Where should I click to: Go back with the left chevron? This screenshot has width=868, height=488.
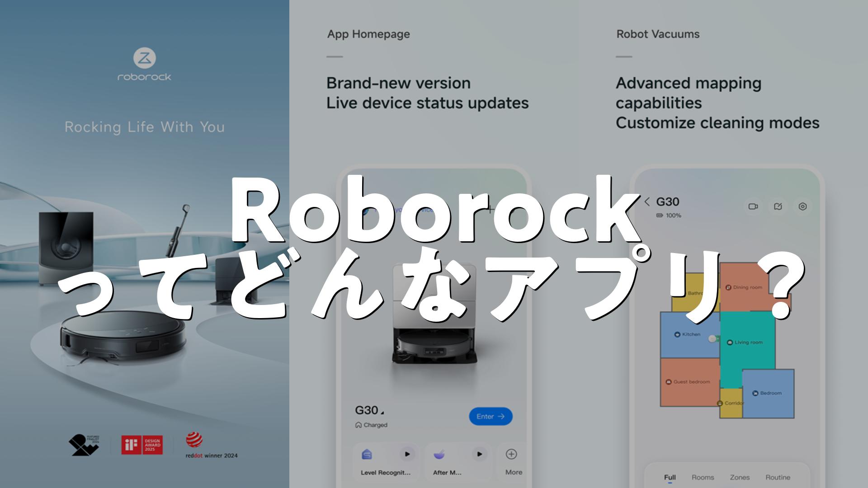click(647, 202)
